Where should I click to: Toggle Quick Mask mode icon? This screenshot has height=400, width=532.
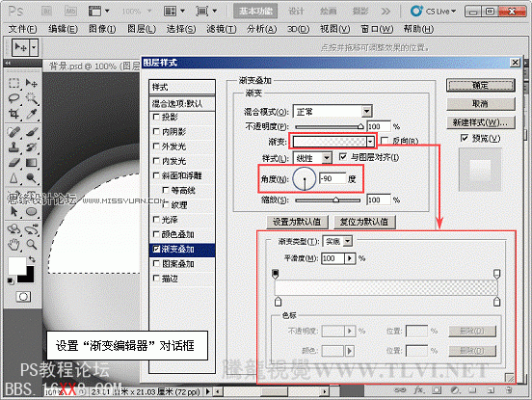[23, 297]
